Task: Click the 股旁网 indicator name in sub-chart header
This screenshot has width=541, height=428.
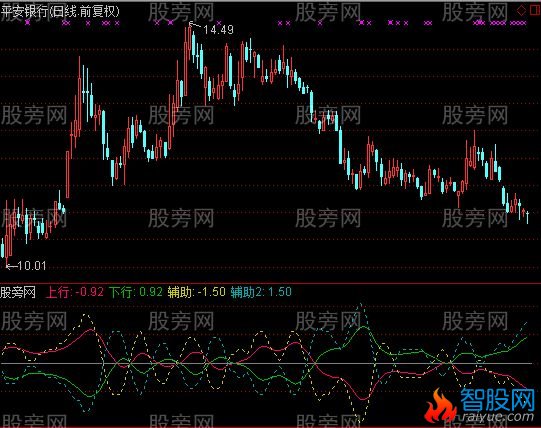Action: (18, 292)
